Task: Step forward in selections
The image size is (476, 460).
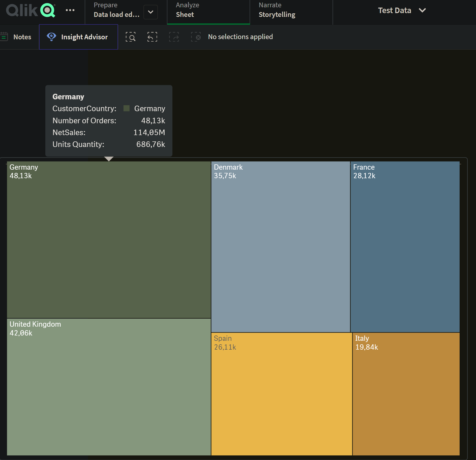Action: pos(174,37)
